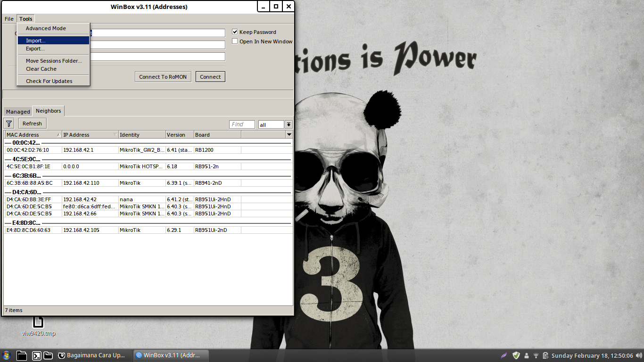Open the green shield update tray icon
644x362 pixels.
tap(516, 355)
